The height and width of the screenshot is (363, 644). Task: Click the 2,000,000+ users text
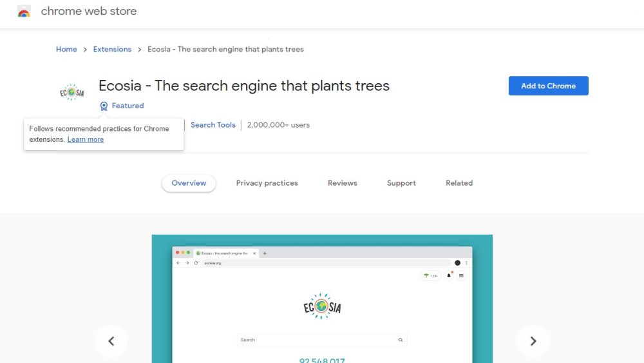(x=278, y=125)
